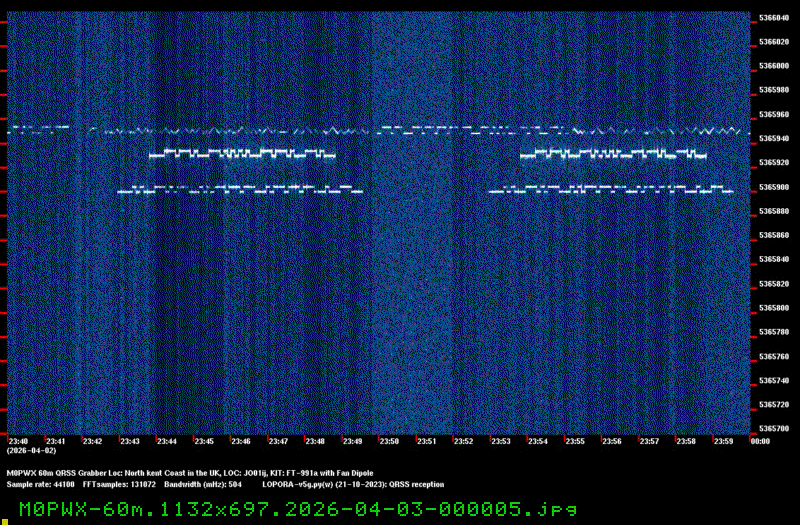Select the LOPORA-v5g.py(w) QRSS reception text
The width and height of the screenshot is (800, 525).
(353, 484)
